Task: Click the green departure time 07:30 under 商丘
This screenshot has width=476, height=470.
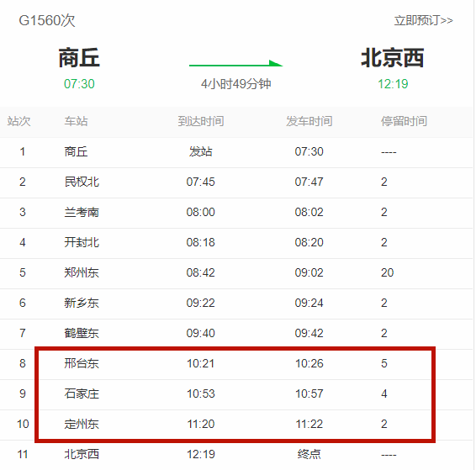Action: coord(79,84)
